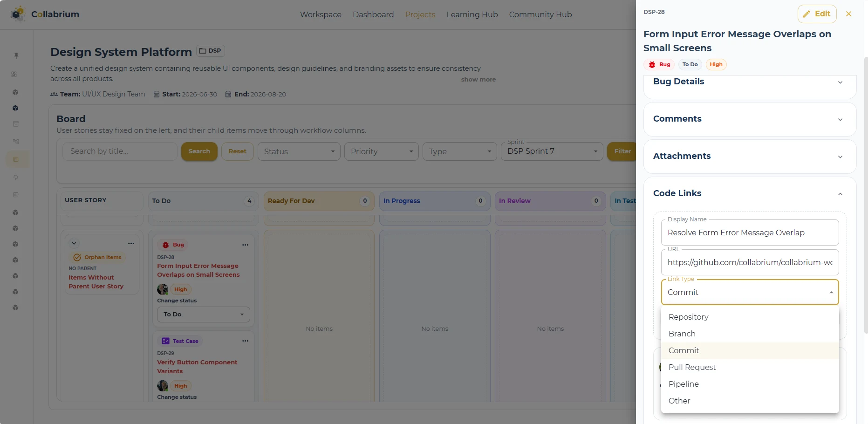This screenshot has width=868, height=424.
Task: Click the sprint cycle refresh icon in sidebar
Action: tap(16, 177)
